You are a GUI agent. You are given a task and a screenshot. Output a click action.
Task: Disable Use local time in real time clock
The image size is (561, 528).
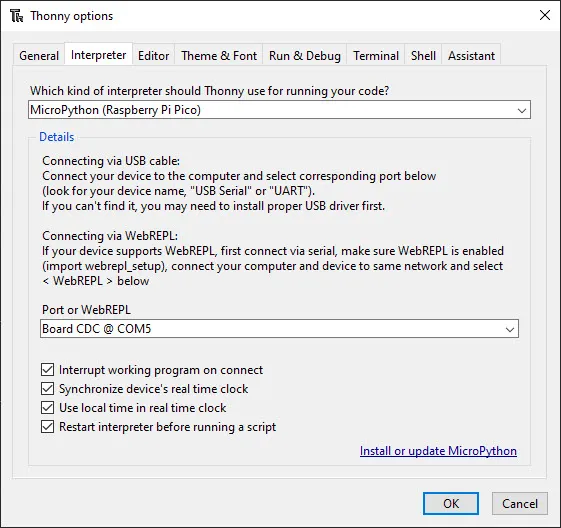tap(47, 408)
